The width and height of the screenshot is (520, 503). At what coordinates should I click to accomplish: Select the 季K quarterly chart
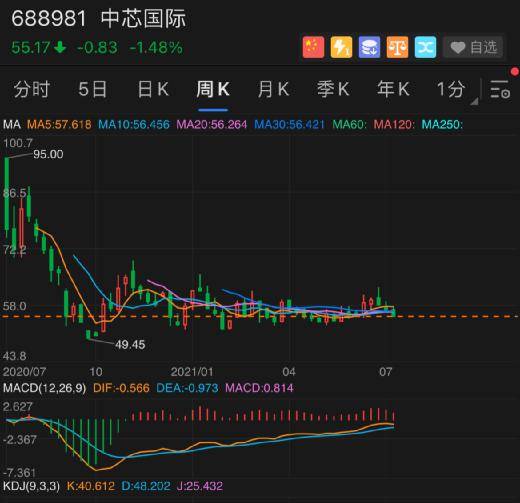click(x=333, y=89)
